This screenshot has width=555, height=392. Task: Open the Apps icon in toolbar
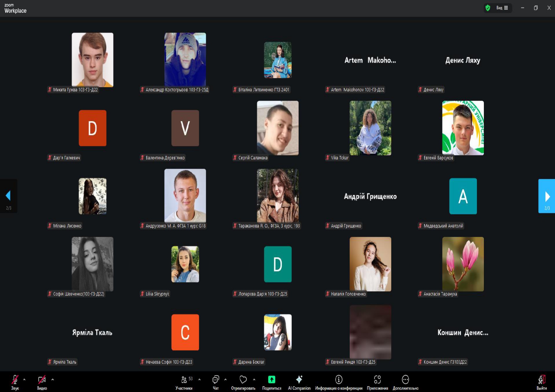pyautogui.click(x=377, y=380)
